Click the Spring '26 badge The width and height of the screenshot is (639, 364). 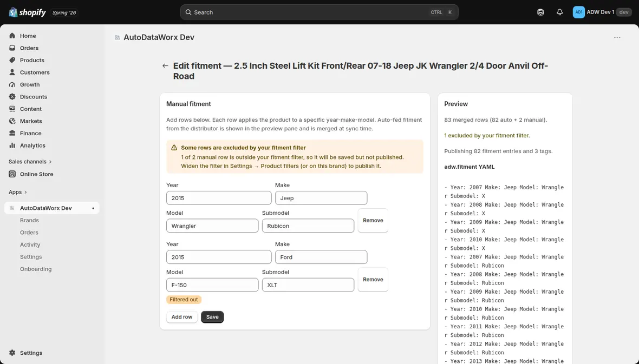tap(64, 12)
